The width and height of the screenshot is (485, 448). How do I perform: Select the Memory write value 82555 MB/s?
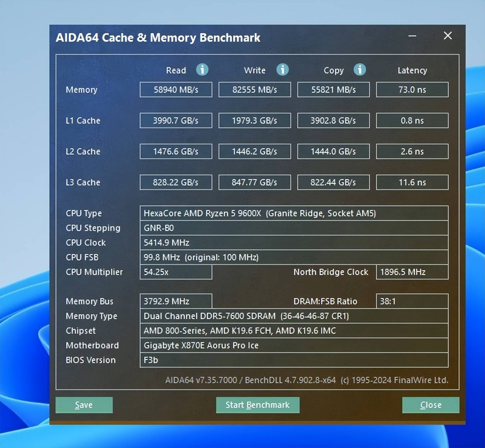point(254,90)
